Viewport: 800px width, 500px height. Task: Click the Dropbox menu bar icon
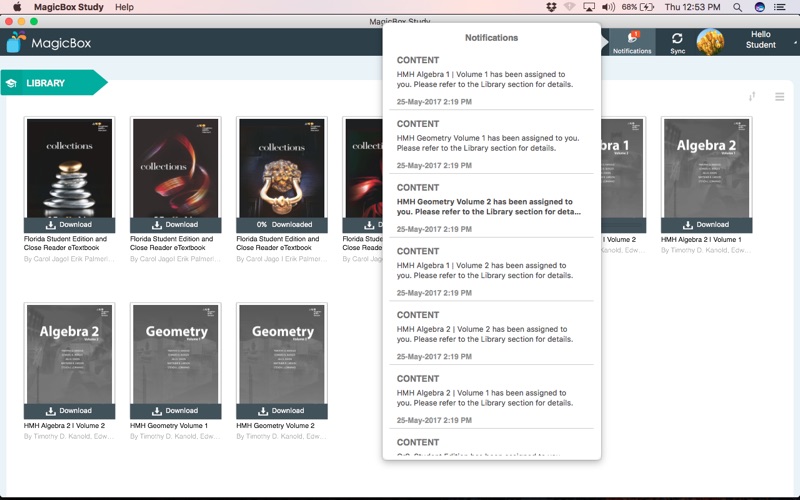coord(551,7)
